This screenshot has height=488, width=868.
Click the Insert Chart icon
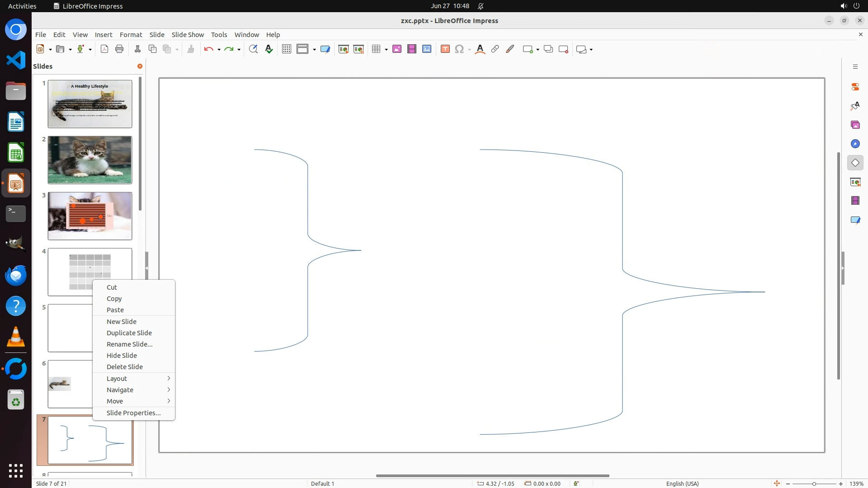(x=427, y=49)
